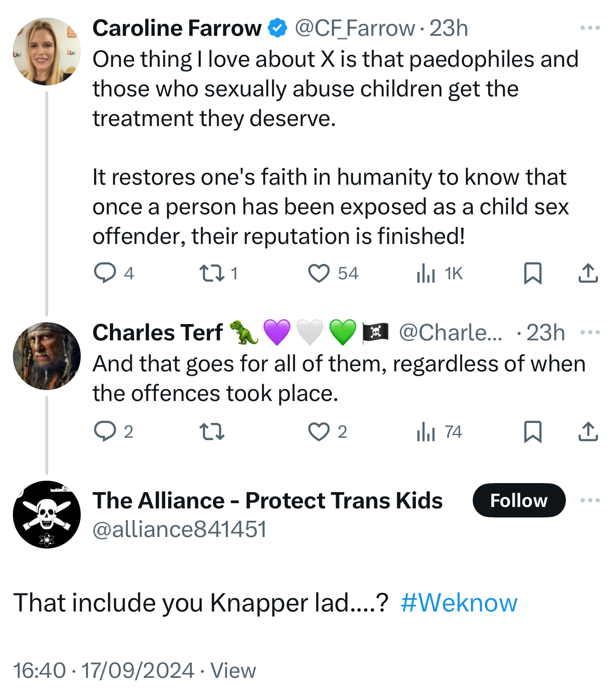Reply to Caroline Farrow's tweet
This screenshot has width=616, height=696.
(x=105, y=273)
